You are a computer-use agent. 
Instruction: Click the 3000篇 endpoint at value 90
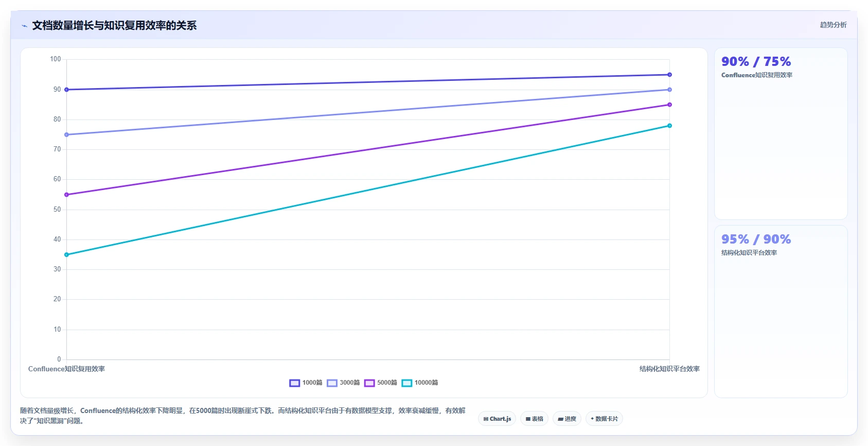click(x=669, y=90)
